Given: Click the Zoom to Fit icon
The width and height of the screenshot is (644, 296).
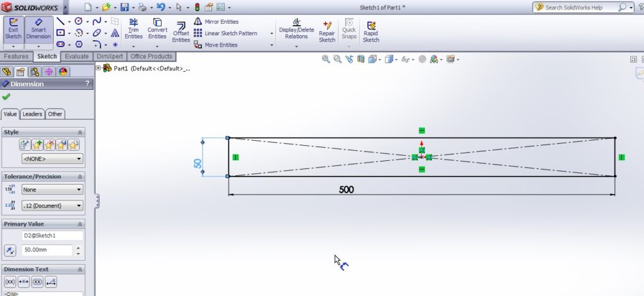Looking at the screenshot, I should (x=326, y=59).
